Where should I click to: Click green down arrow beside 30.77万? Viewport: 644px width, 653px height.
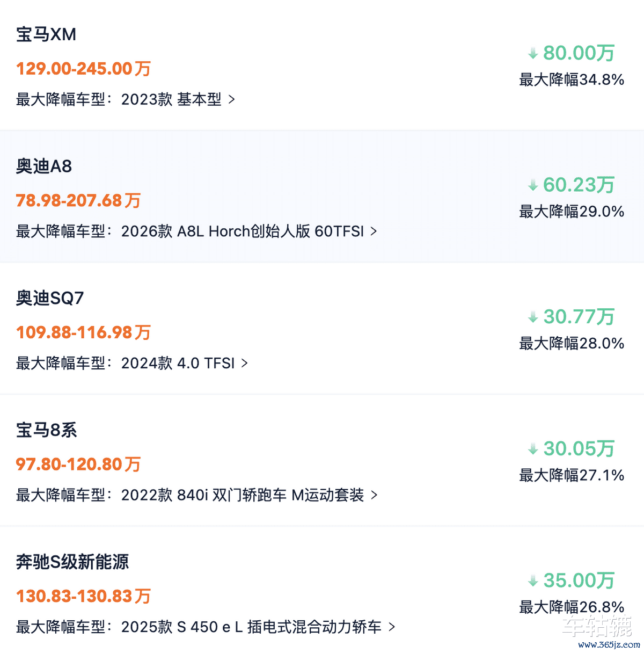533,317
